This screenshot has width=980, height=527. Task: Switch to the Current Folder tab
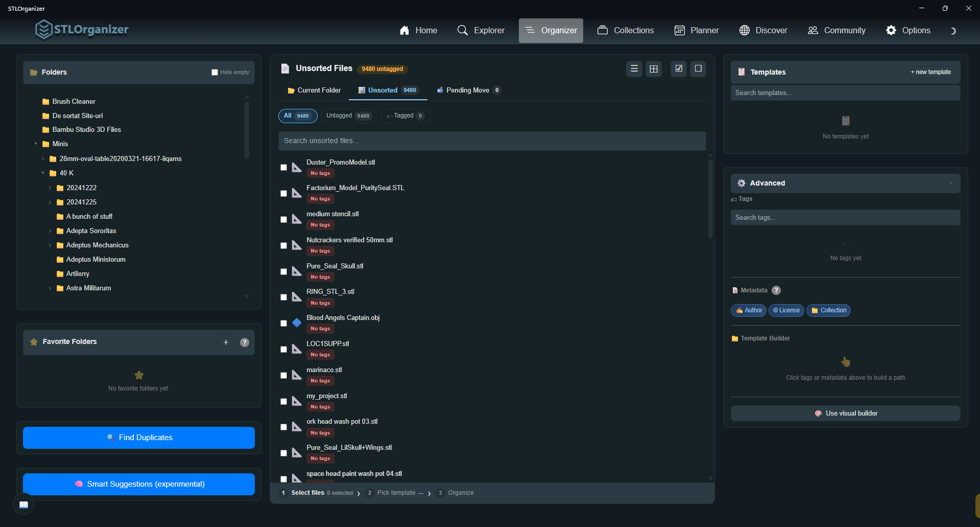coord(314,90)
